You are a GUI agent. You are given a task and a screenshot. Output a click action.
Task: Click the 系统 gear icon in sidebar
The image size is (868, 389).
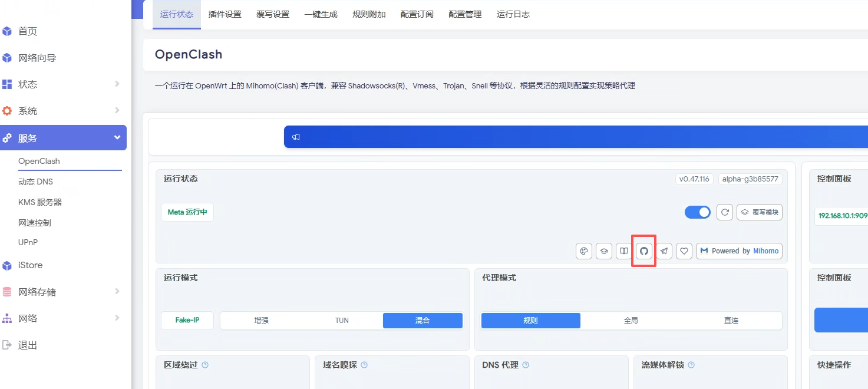click(x=7, y=111)
